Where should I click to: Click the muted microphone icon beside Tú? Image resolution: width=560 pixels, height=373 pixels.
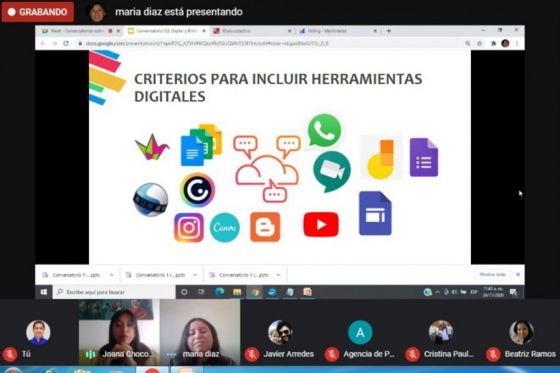[x=10, y=354]
